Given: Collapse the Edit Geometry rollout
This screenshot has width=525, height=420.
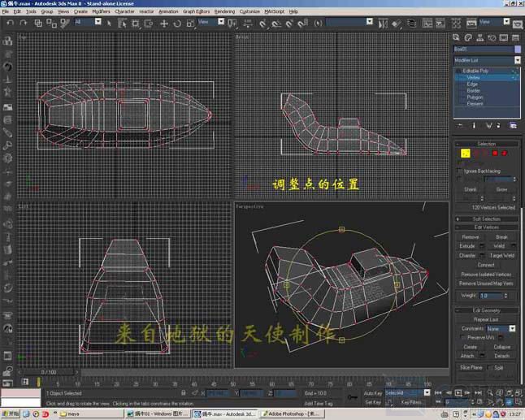Looking at the screenshot, I should [x=487, y=310].
